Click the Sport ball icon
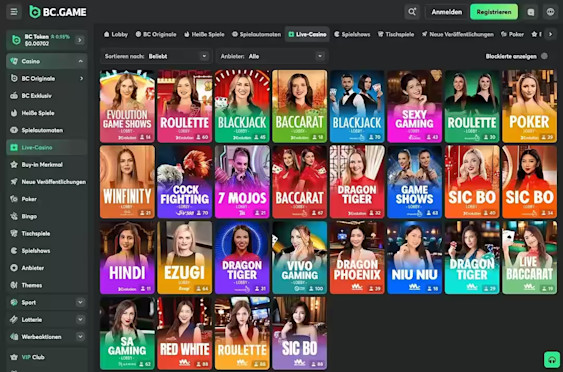Viewport: 563px width, 372px height. 14,302
